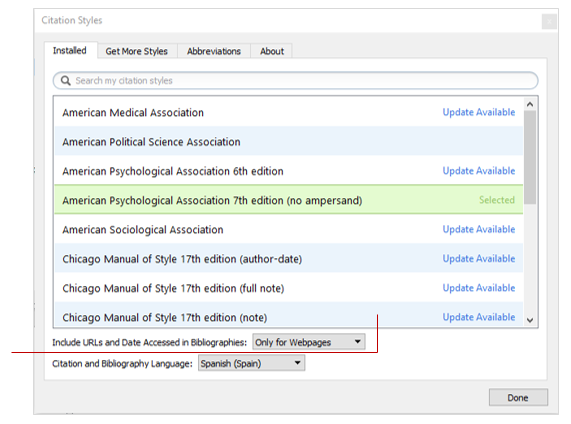
Task: Select American Psychological Association 6th edition
Action: click(x=289, y=170)
